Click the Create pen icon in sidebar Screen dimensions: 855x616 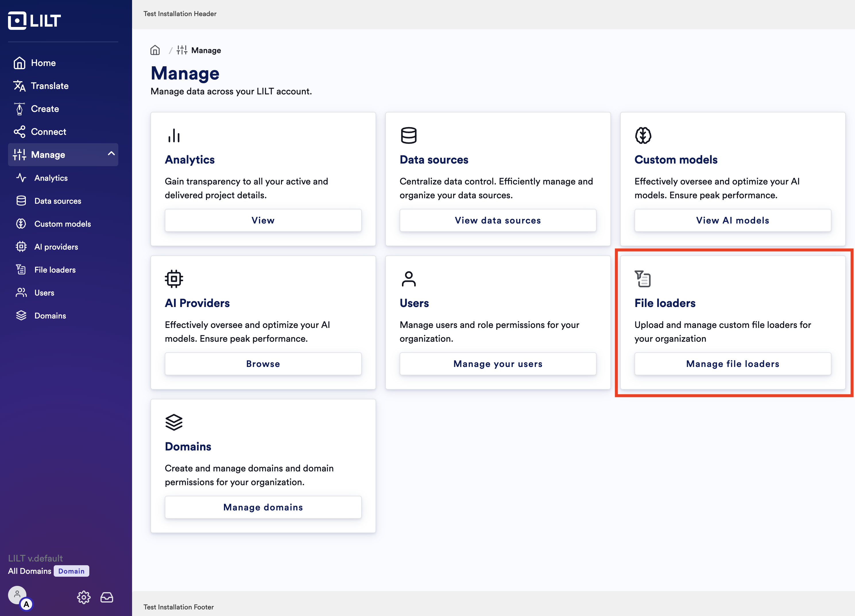[x=19, y=109]
